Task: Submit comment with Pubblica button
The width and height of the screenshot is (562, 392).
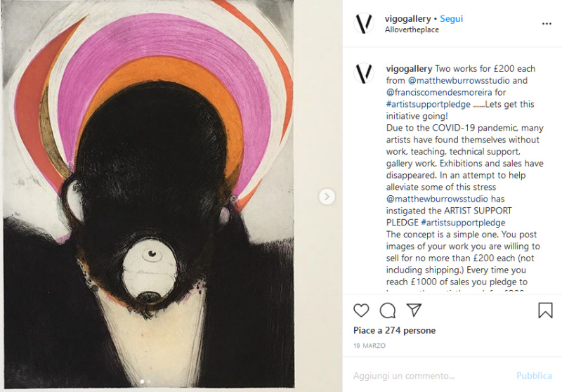Action: coord(534,376)
